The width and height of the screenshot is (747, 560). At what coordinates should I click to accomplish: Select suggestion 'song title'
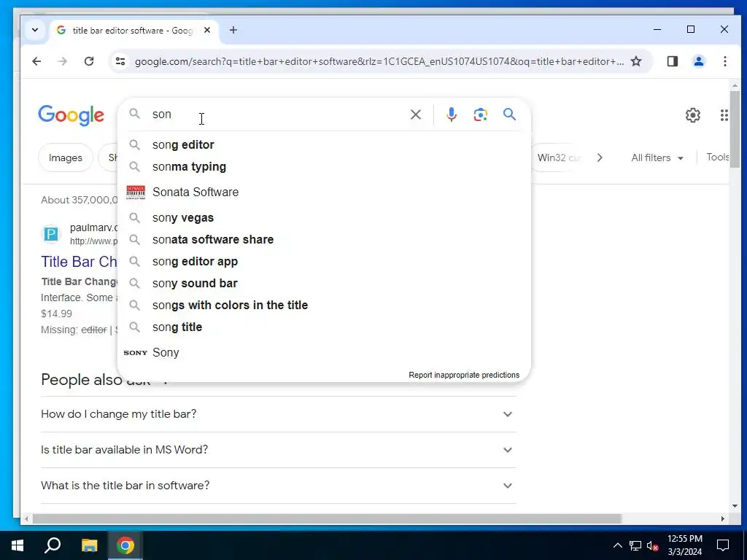pos(324,327)
